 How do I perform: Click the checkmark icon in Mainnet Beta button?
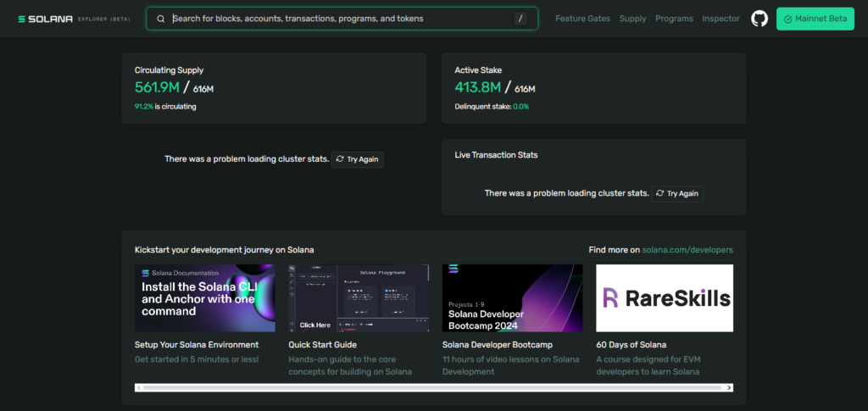(787, 19)
